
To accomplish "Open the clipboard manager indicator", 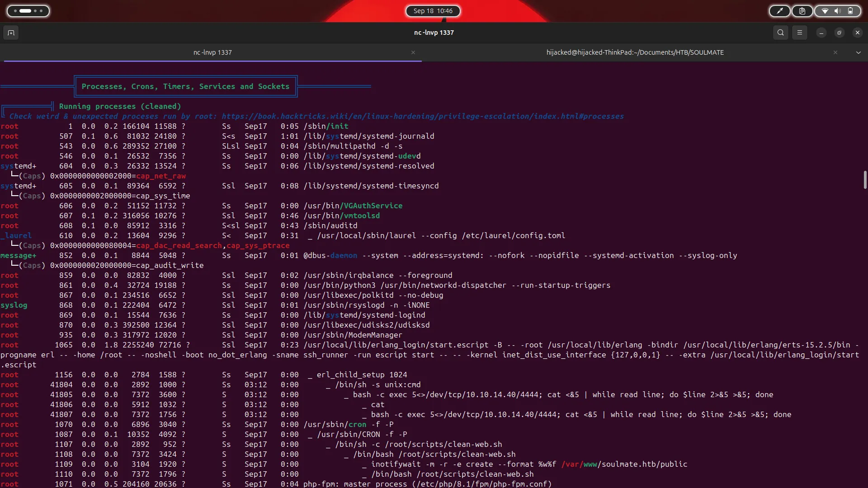I will tap(802, 11).
